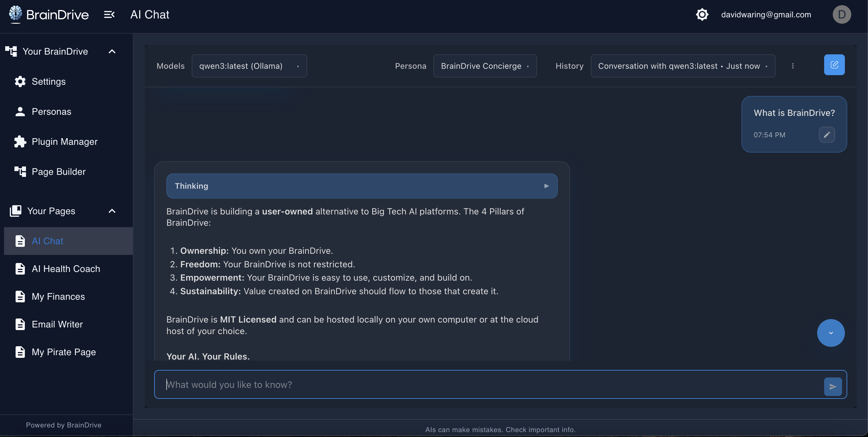Collapse the Your Pages section chevron
This screenshot has height=437, width=868.
pos(112,211)
